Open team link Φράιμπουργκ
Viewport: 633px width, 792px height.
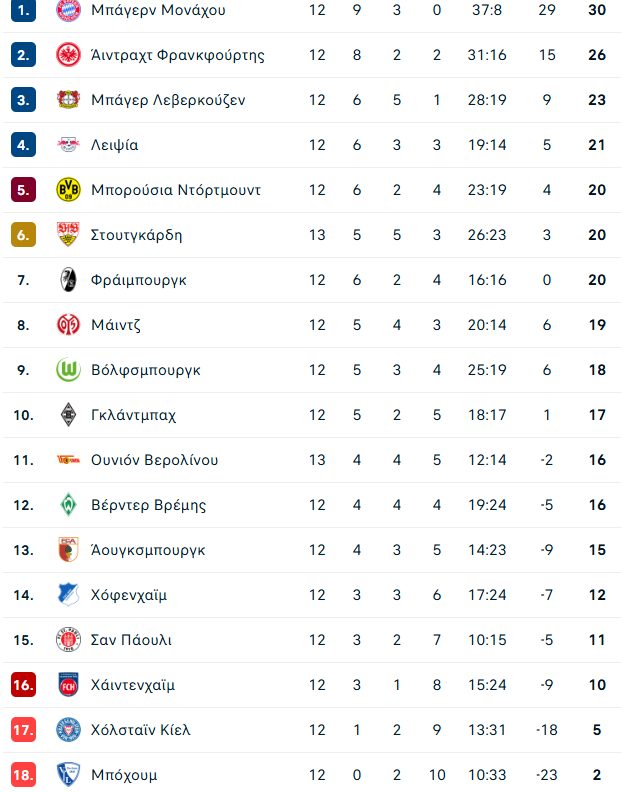click(138, 280)
